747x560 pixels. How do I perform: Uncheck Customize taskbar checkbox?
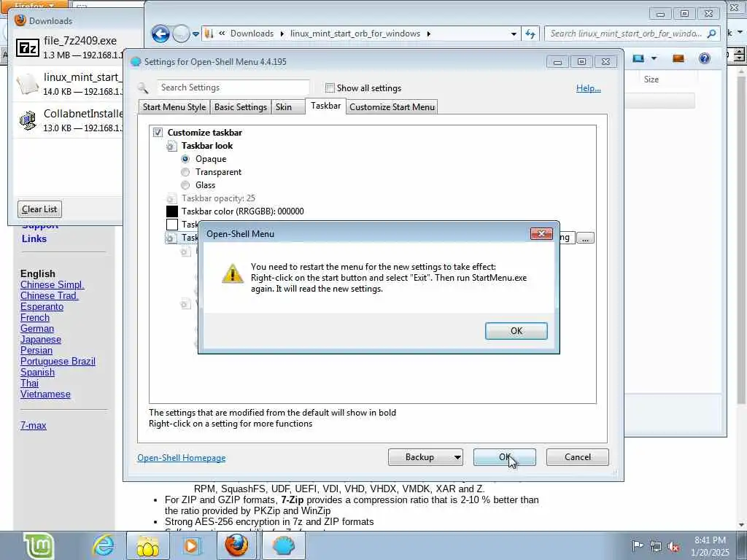[158, 133]
